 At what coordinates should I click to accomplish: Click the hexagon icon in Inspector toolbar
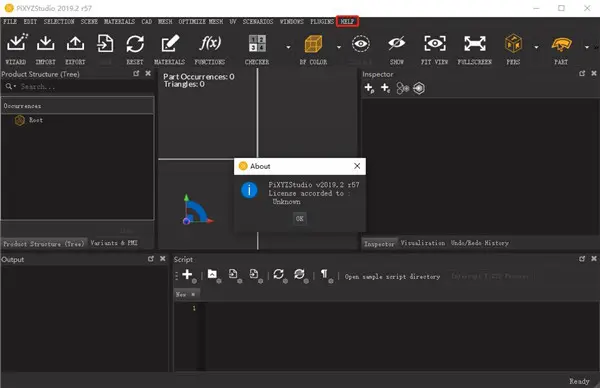pyautogui.click(x=419, y=88)
